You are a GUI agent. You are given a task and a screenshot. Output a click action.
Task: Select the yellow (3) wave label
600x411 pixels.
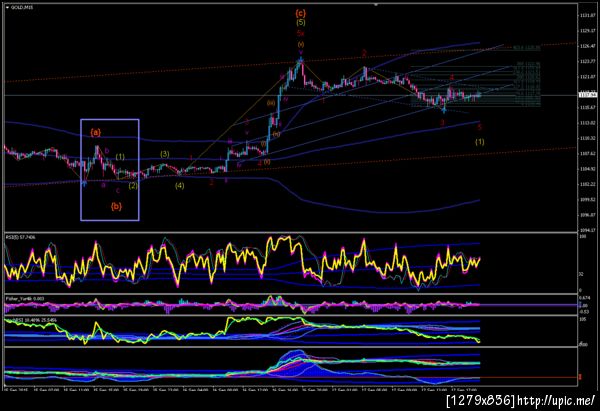[165, 154]
